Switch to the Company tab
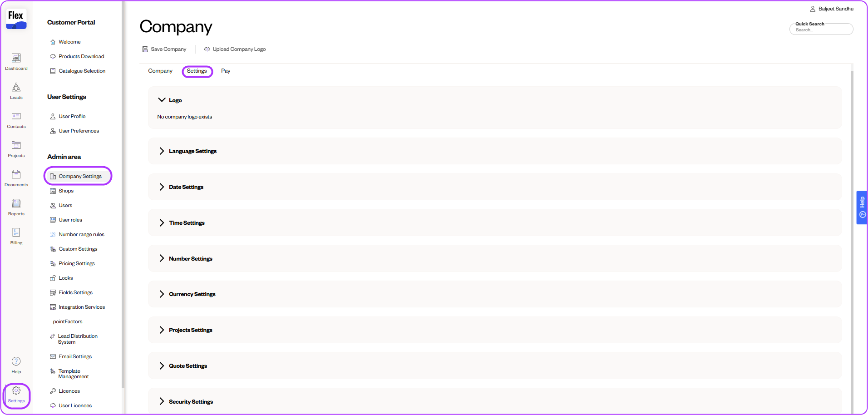Image resolution: width=868 pixels, height=415 pixels. click(x=160, y=71)
